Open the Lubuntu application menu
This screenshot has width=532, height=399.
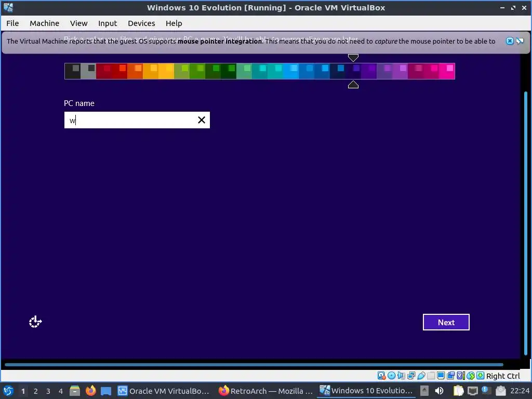click(8, 391)
